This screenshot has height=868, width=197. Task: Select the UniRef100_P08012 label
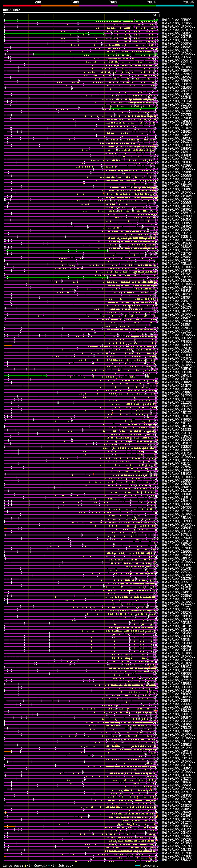click(x=177, y=159)
